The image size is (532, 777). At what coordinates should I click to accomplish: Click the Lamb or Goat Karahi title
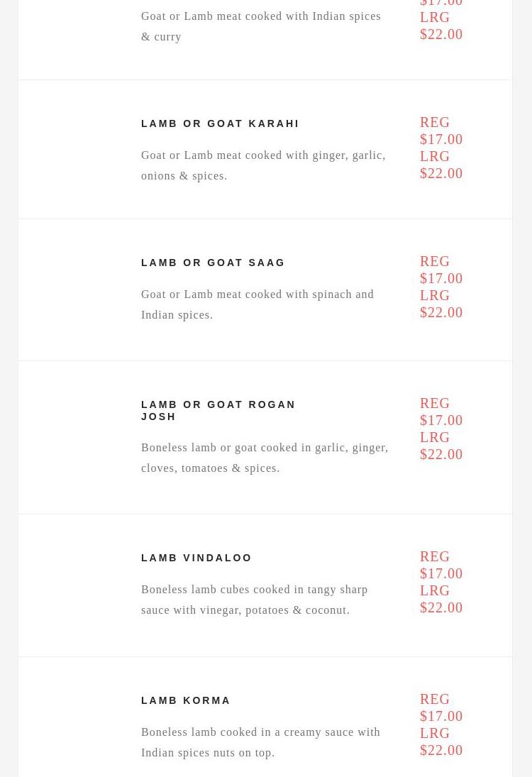click(220, 123)
